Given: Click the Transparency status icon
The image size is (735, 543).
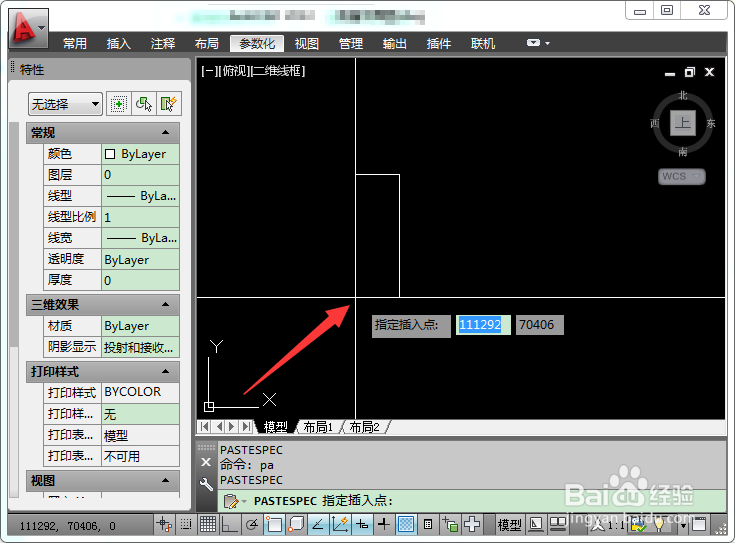Looking at the screenshot, I should tap(406, 524).
